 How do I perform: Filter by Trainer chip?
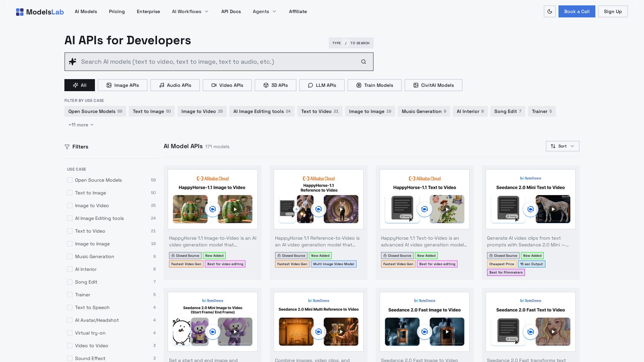(x=542, y=111)
